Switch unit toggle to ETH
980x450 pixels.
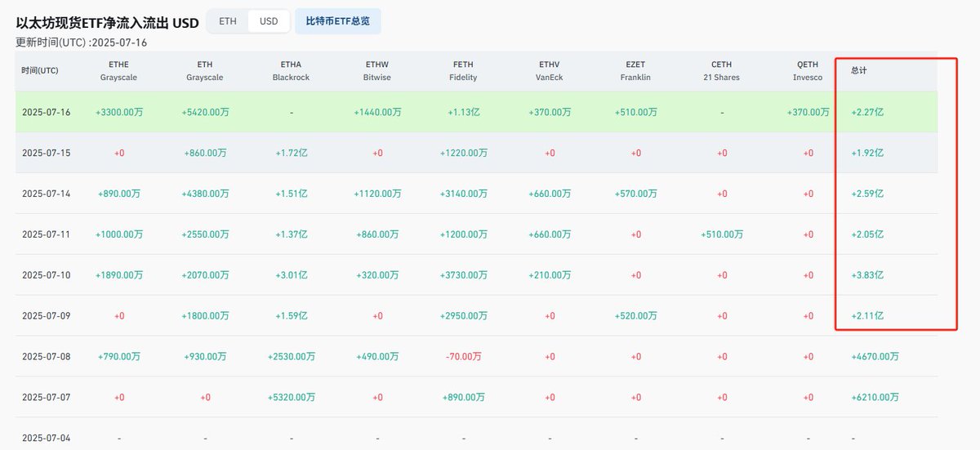click(x=228, y=21)
